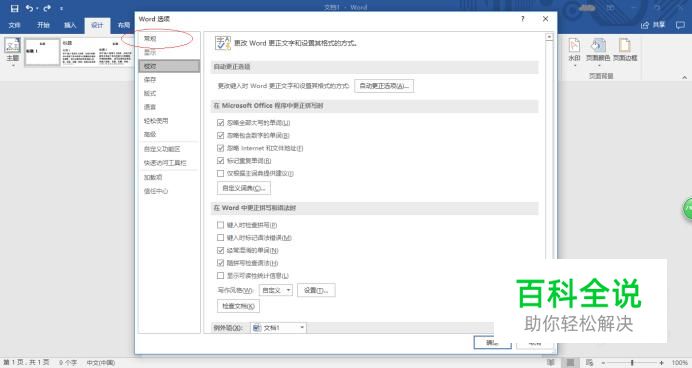This screenshot has width=692, height=368.
Task: Select 加载项 (Add-ins) in options sidebar
Action: pos(169,177)
